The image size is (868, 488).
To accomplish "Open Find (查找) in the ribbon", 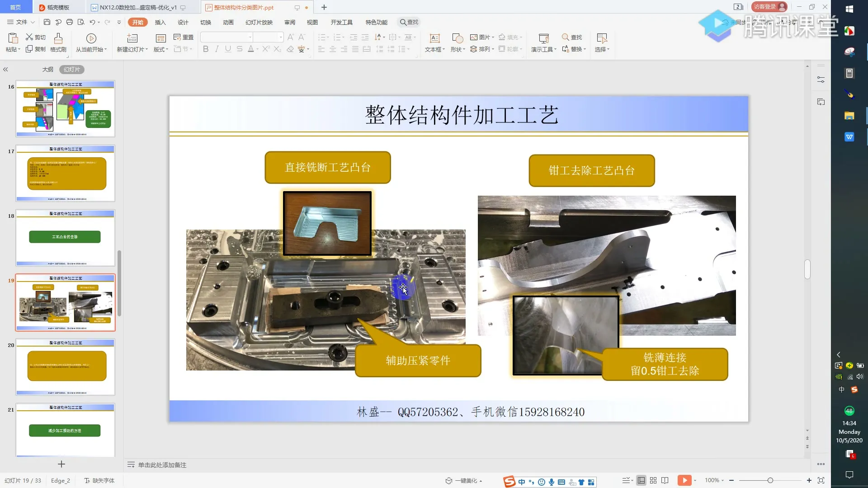I will tap(571, 37).
